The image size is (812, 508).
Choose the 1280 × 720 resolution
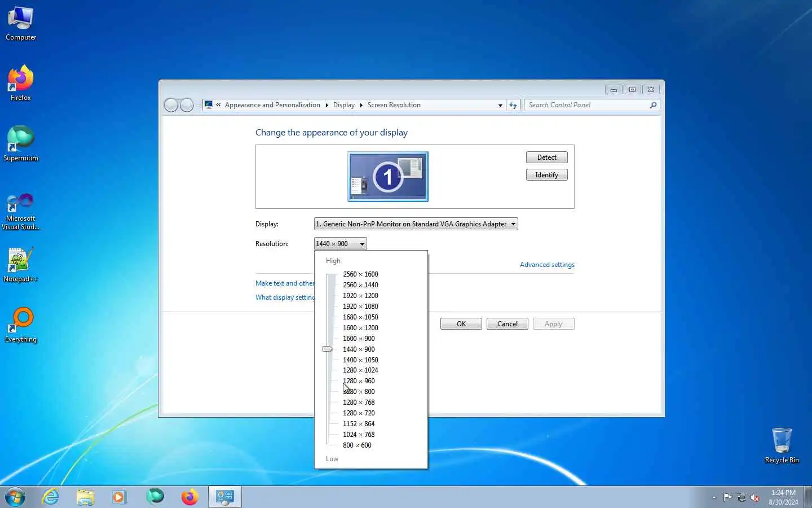click(x=359, y=413)
